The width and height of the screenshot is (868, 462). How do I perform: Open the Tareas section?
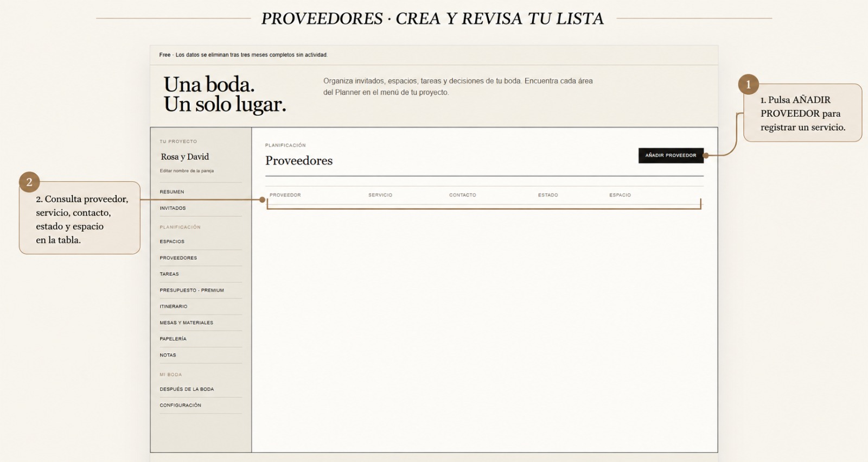(169, 274)
